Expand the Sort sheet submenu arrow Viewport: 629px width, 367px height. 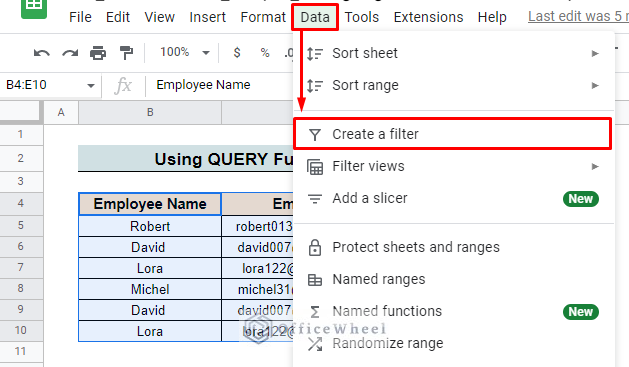click(x=595, y=53)
